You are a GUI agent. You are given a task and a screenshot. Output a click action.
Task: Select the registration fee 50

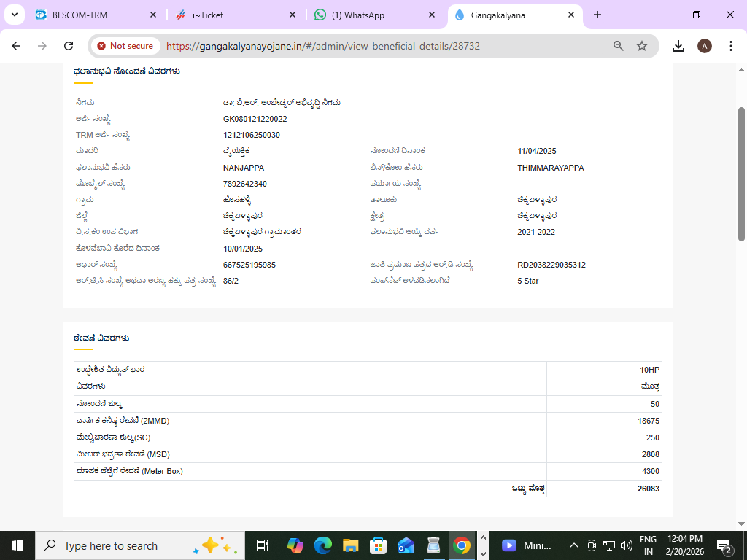tap(655, 404)
